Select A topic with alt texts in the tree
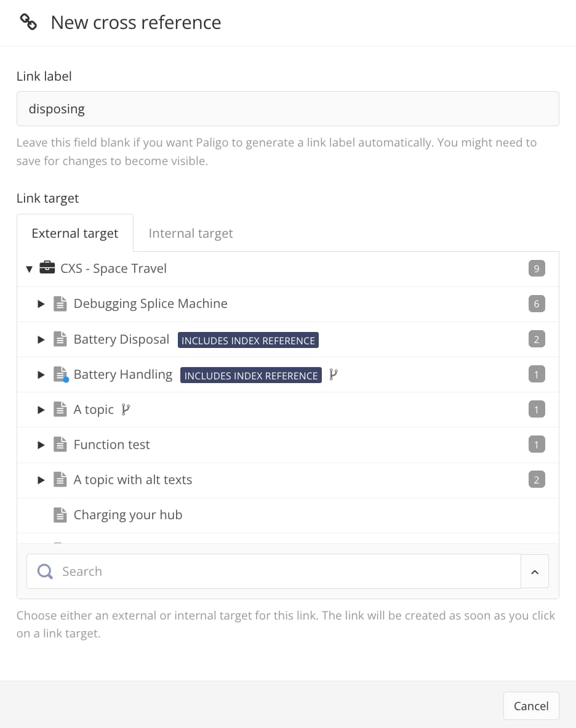This screenshot has height=728, width=576. coord(133,479)
